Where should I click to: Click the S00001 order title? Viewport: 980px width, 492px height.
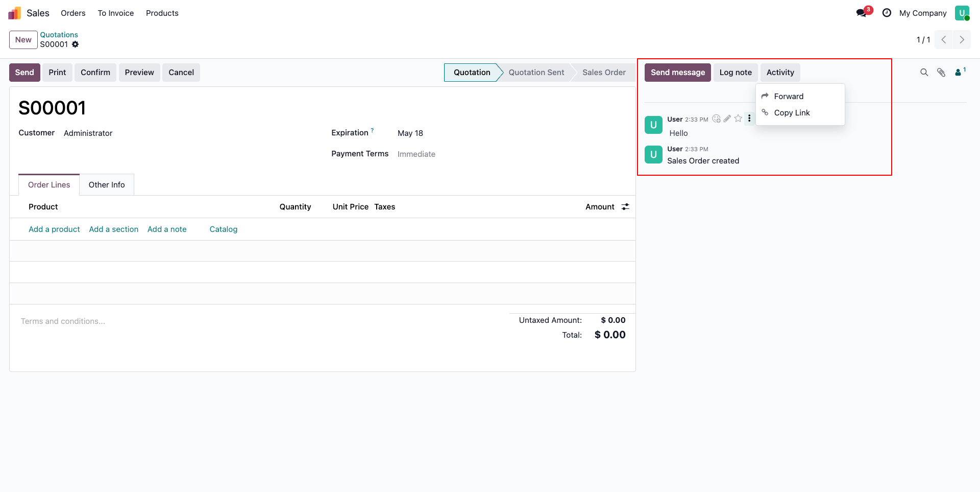52,108
